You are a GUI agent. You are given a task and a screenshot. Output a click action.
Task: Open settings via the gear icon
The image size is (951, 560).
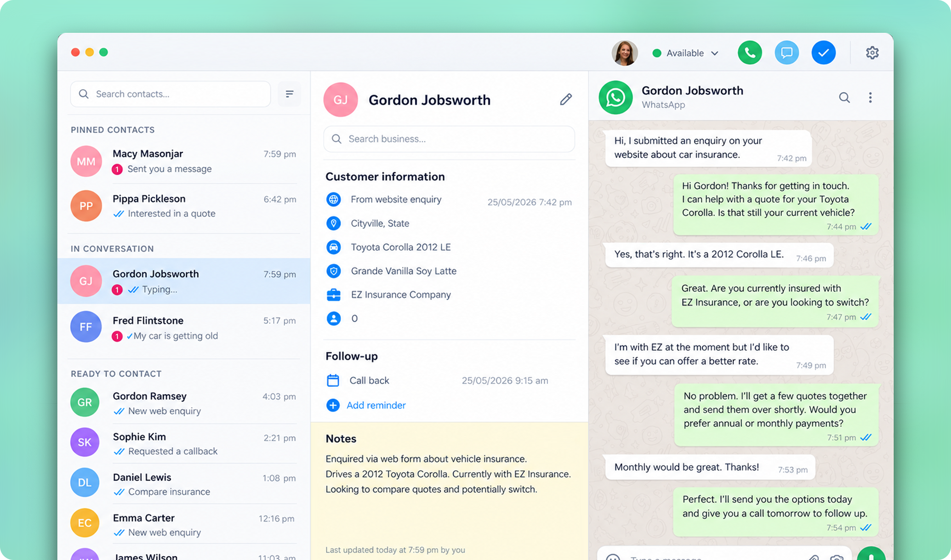point(872,53)
